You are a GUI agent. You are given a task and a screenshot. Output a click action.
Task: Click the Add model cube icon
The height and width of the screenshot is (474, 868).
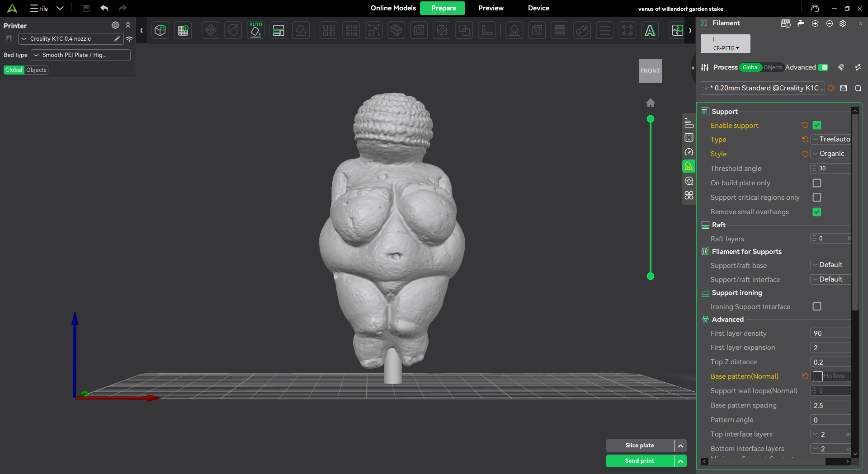(x=160, y=30)
